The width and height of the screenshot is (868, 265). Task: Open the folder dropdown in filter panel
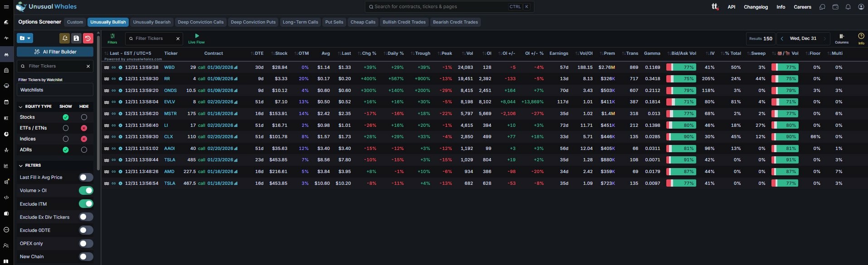click(x=25, y=39)
